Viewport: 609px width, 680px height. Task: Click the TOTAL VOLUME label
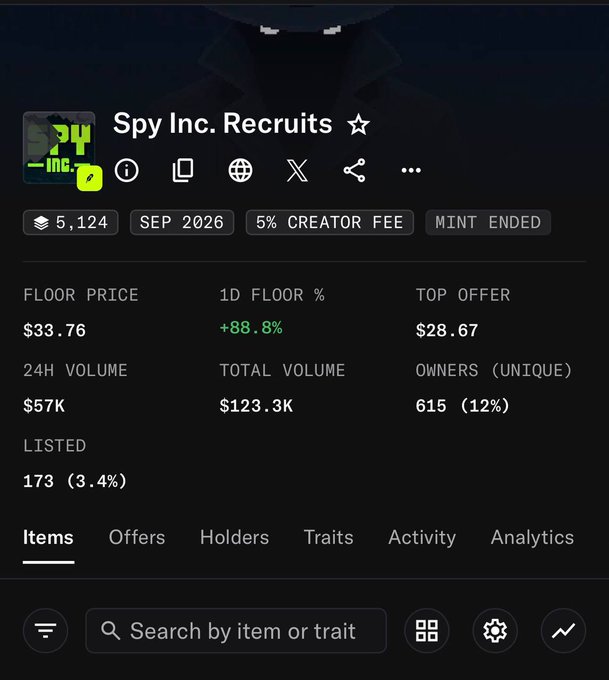[282, 371]
